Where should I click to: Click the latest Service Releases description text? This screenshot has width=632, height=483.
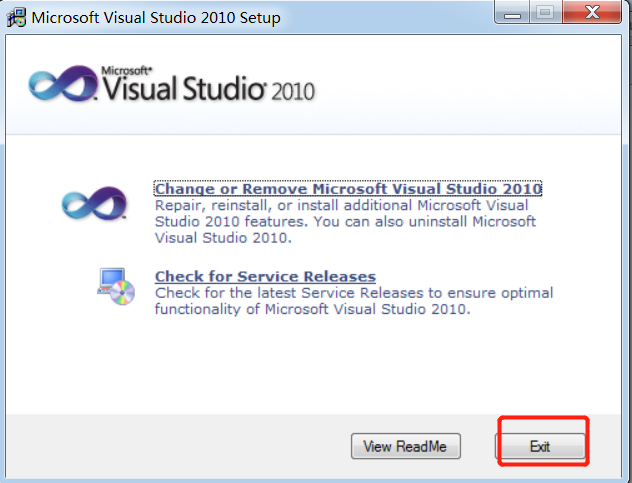[x=353, y=301]
